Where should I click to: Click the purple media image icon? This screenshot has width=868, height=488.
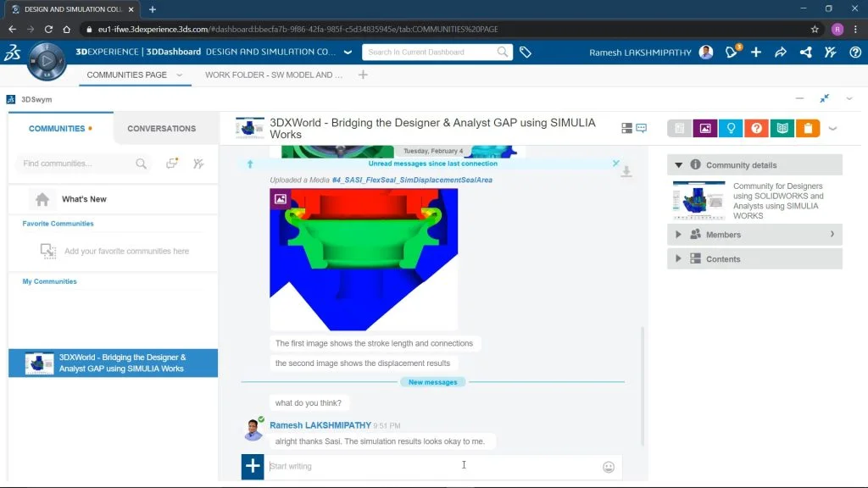704,129
